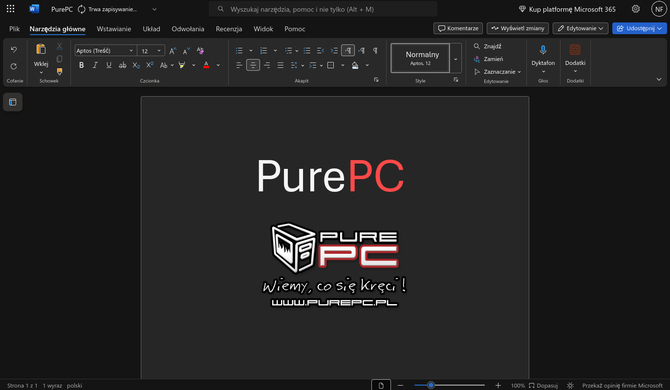This screenshot has height=390, width=670.
Task: Click Wyświetl zmiany button
Action: click(x=518, y=28)
